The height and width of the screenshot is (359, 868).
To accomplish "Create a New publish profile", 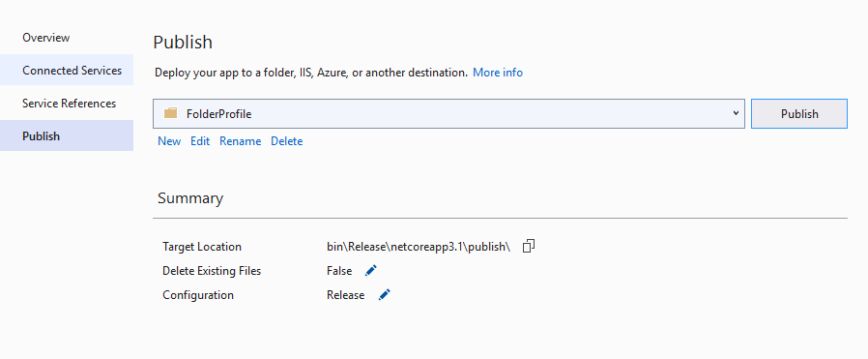I will 169,141.
